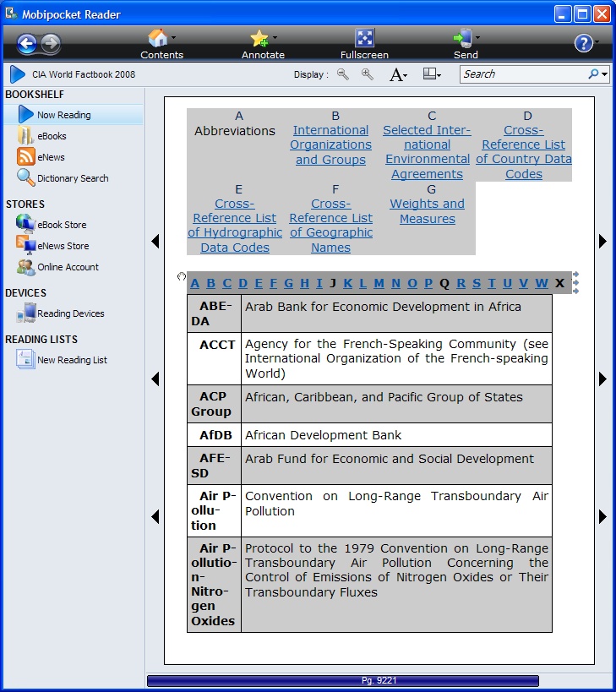
Task: Click the Annotate star icon
Action: pos(259,38)
